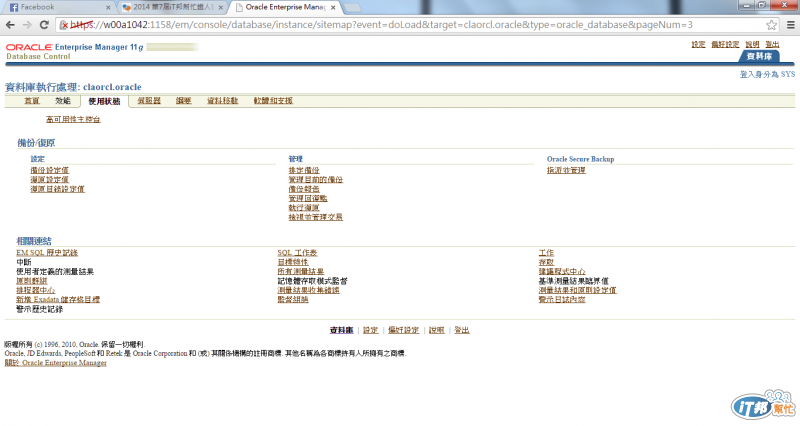Open 說明 link in the header
The image size is (800, 426).
[752, 44]
